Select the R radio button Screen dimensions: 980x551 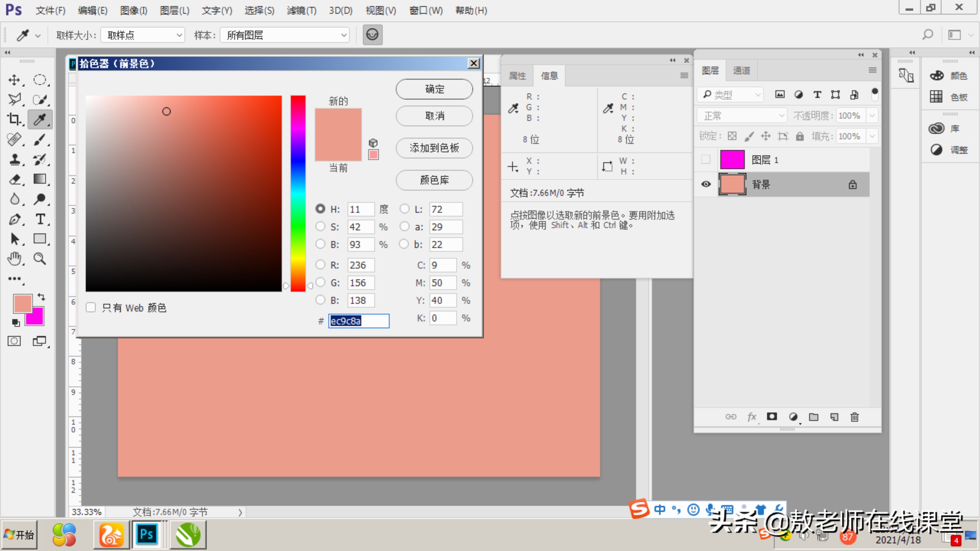(320, 265)
